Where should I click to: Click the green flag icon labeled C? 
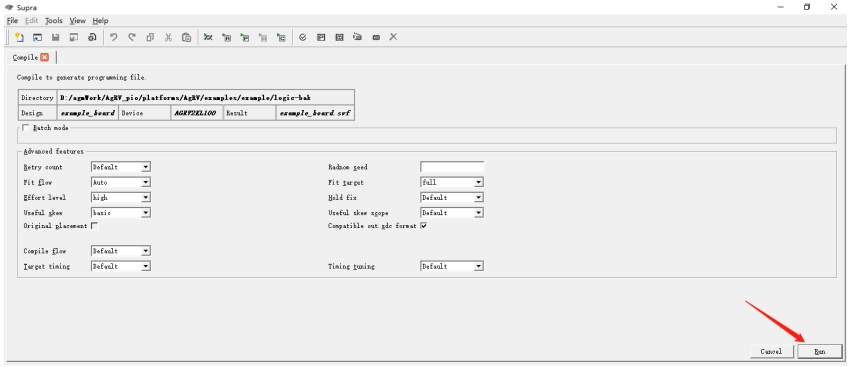click(x=281, y=37)
